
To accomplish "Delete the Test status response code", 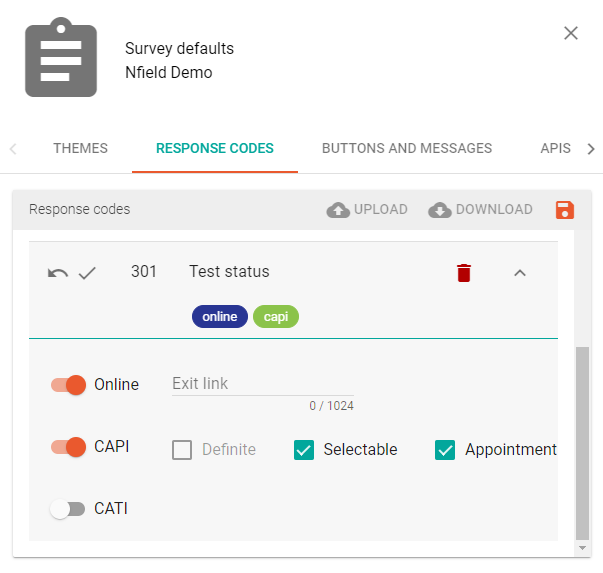I will click(x=464, y=272).
